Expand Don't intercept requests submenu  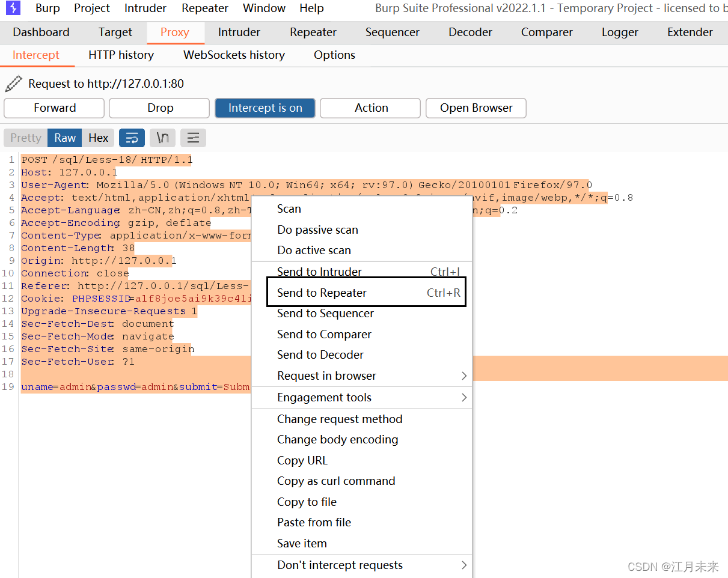[362, 565]
